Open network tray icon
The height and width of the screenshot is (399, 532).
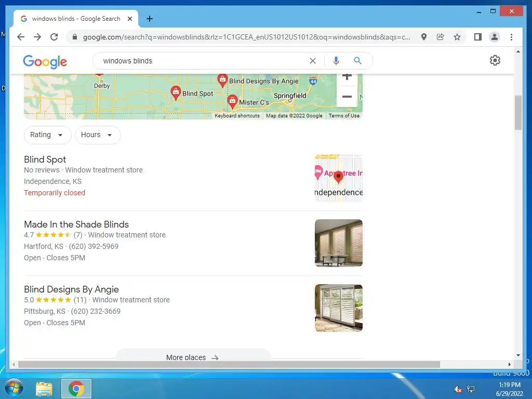(x=471, y=389)
